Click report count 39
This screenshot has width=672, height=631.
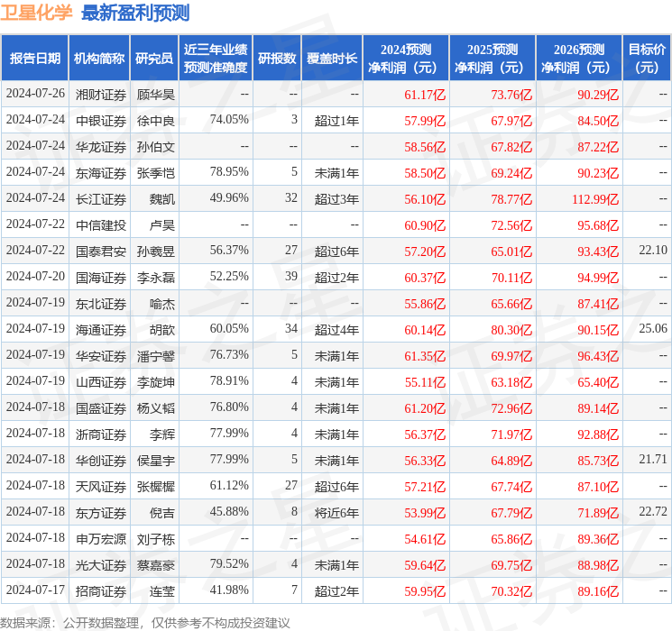click(291, 277)
